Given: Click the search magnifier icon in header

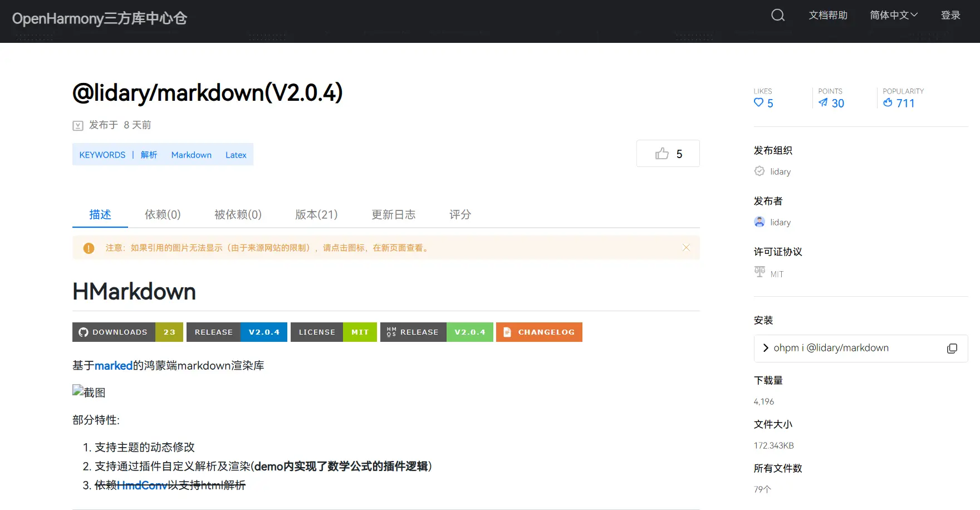Looking at the screenshot, I should click(x=778, y=15).
